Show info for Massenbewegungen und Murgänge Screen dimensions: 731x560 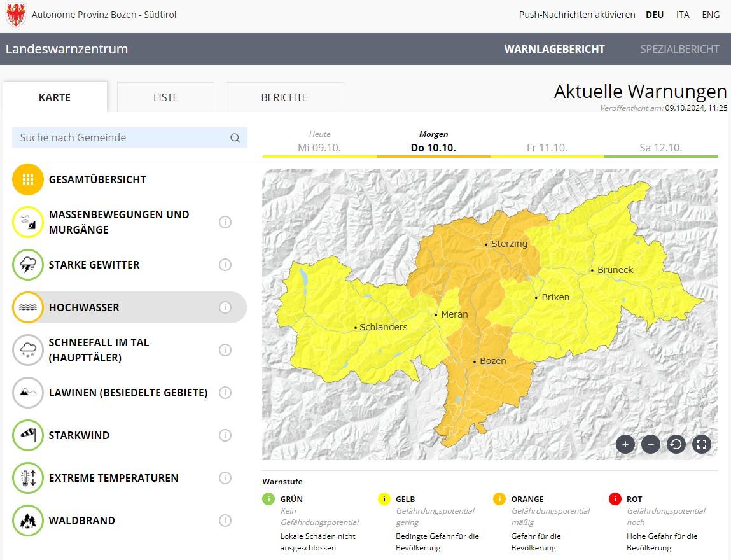coord(225,222)
